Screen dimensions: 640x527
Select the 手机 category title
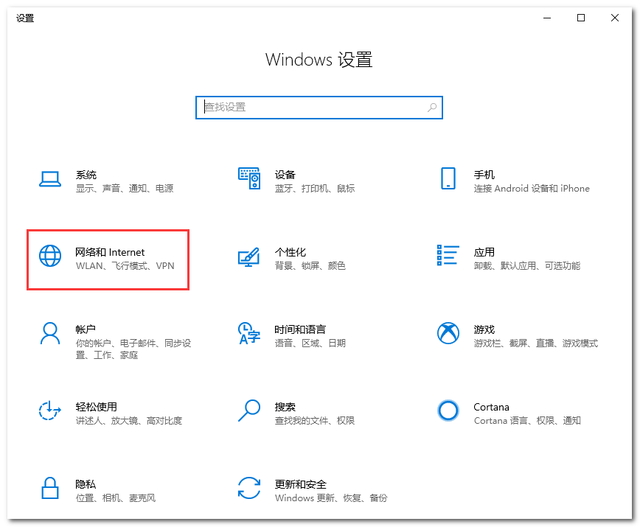tap(484, 175)
